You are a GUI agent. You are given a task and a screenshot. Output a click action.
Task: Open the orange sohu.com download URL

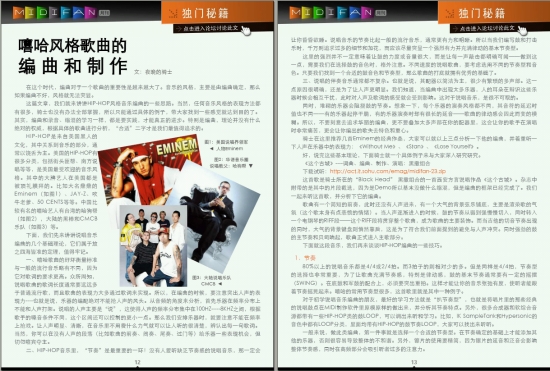click(388, 171)
